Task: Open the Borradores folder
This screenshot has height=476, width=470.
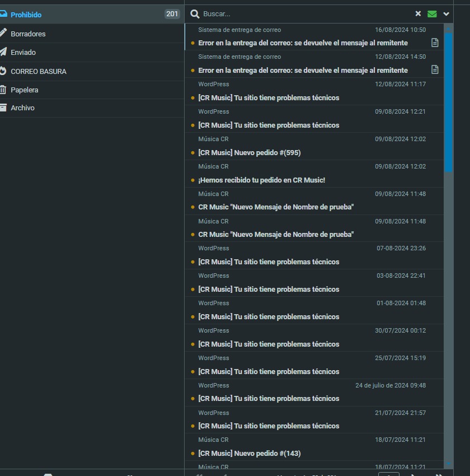Action: [x=28, y=34]
